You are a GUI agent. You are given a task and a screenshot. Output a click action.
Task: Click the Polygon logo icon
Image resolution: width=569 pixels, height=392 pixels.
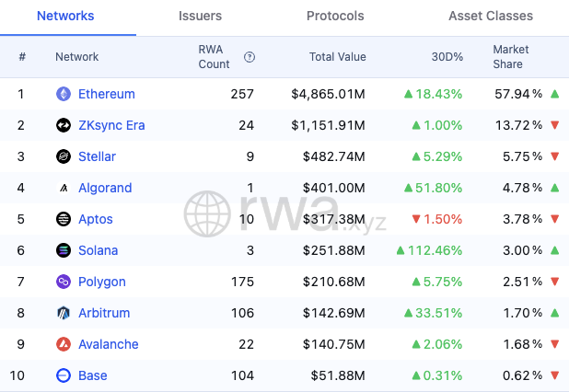click(x=64, y=282)
